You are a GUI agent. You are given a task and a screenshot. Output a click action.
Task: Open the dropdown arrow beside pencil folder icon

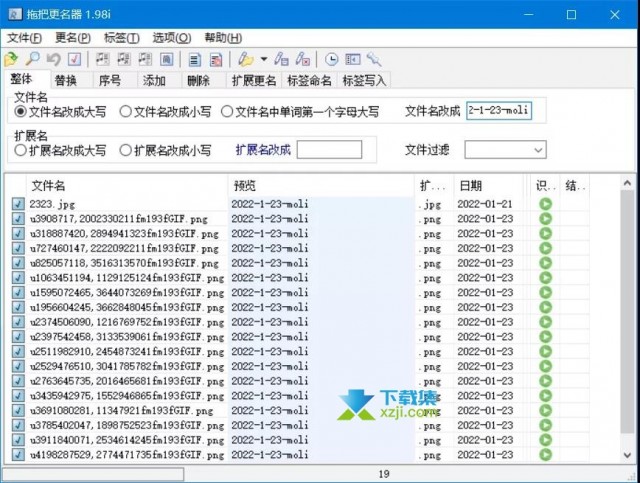click(x=264, y=60)
